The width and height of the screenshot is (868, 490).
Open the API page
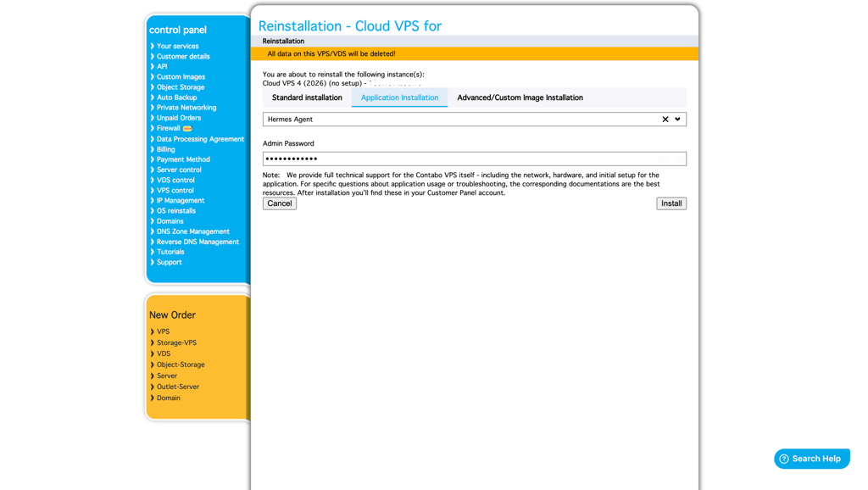[162, 66]
